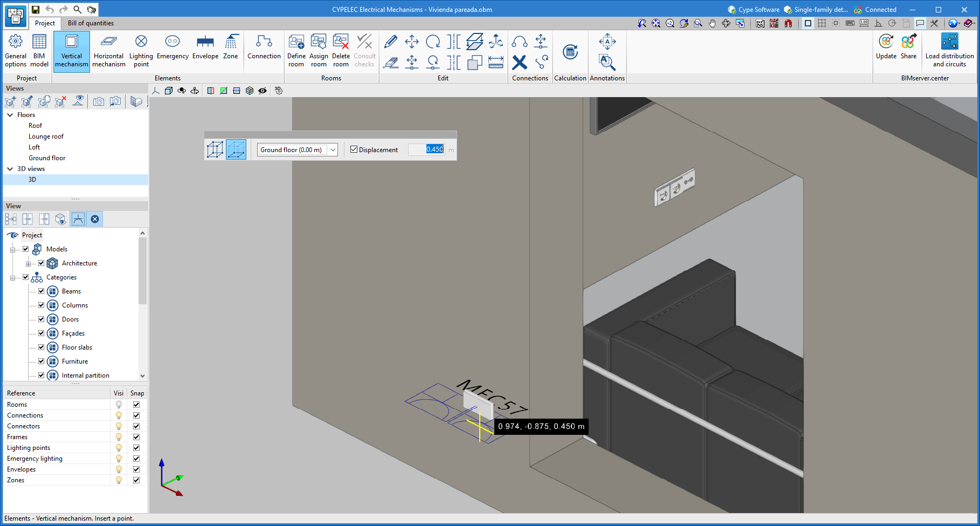Viewport: 980px width, 526px height.
Task: Disable snap for Rooms
Action: (x=136, y=405)
